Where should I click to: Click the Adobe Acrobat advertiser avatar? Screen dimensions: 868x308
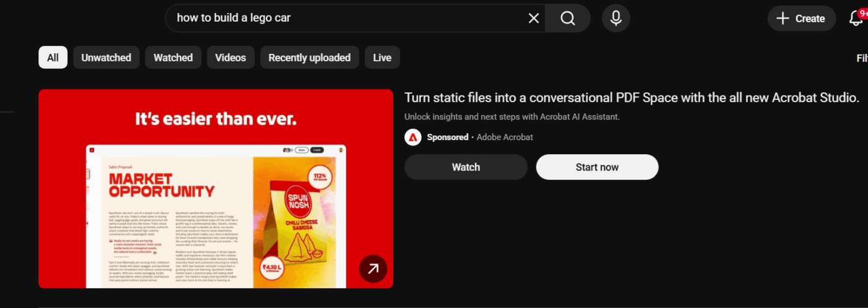pyautogui.click(x=413, y=137)
